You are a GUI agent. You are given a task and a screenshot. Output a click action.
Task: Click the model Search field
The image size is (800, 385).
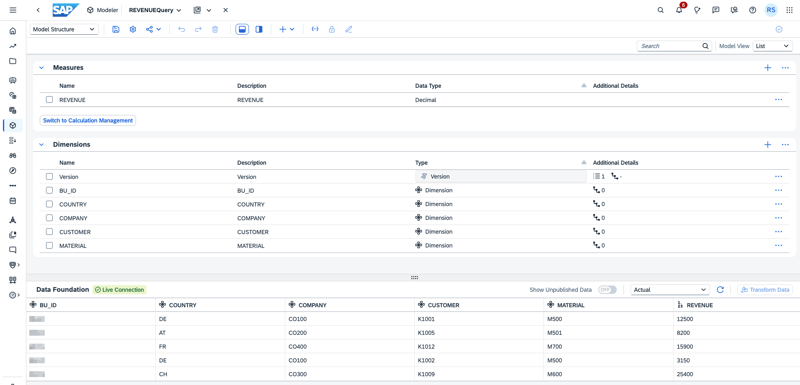tap(674, 46)
